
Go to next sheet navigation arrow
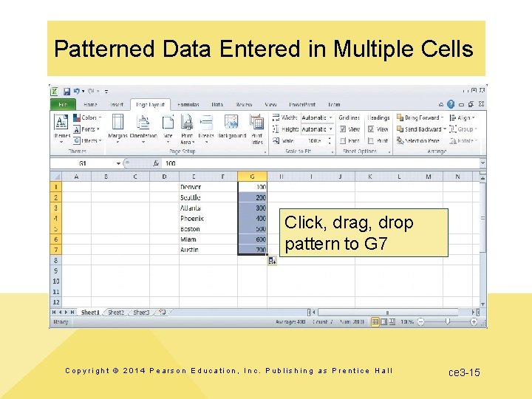tap(66, 312)
